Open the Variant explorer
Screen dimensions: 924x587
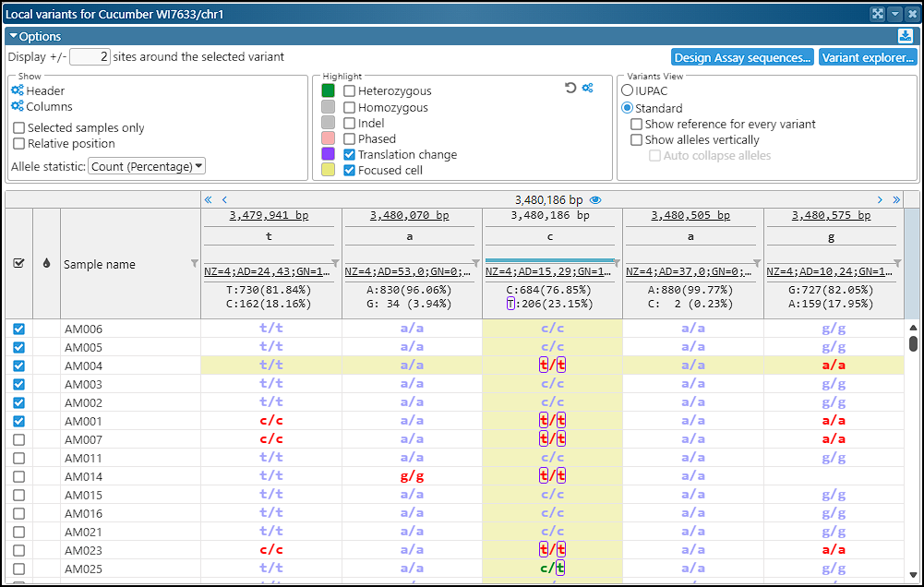pos(868,57)
